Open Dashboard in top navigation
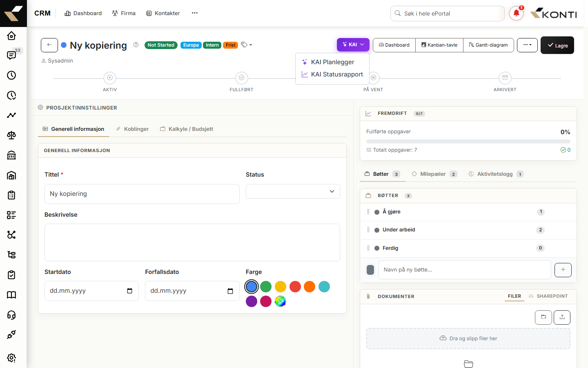This screenshot has height=368, width=588. coord(83,13)
